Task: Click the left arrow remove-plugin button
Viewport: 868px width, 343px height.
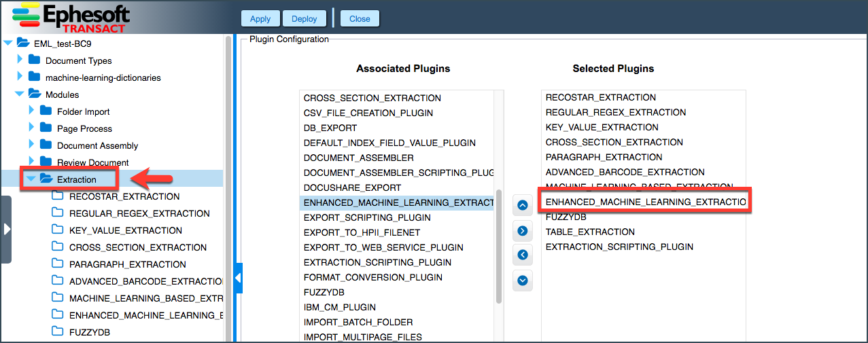Action: pyautogui.click(x=522, y=255)
